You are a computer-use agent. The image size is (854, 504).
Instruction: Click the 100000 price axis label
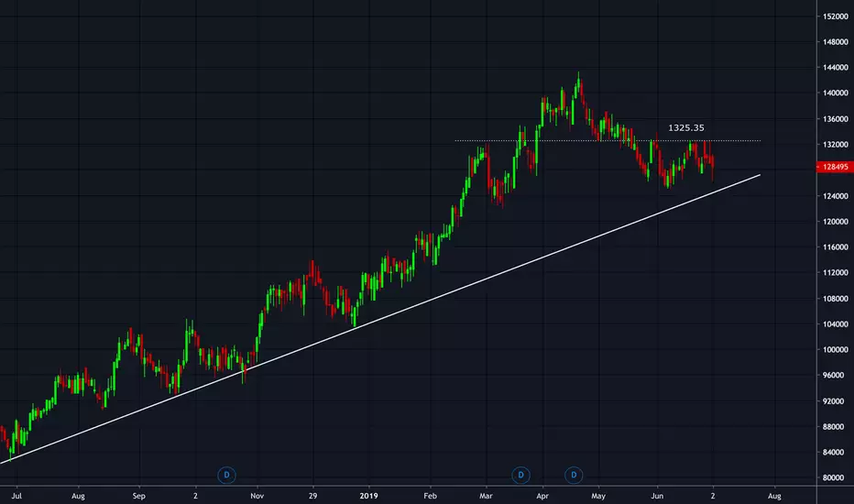point(836,350)
